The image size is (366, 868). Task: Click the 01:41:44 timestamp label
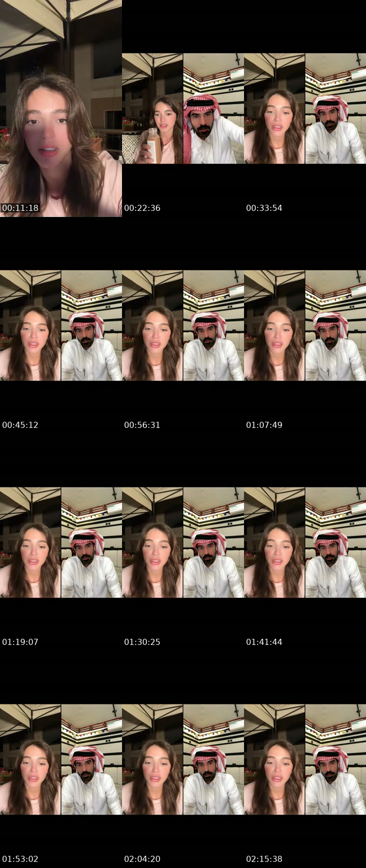pos(264,642)
